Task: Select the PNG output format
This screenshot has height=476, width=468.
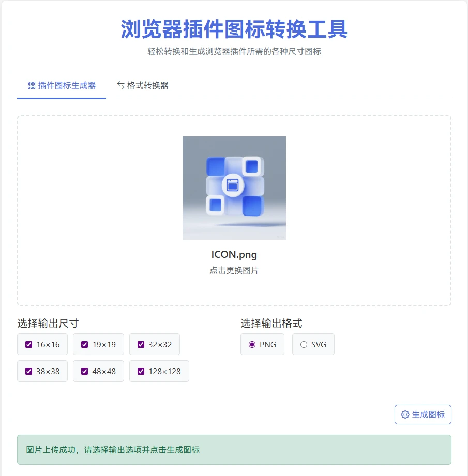Action: [252, 344]
